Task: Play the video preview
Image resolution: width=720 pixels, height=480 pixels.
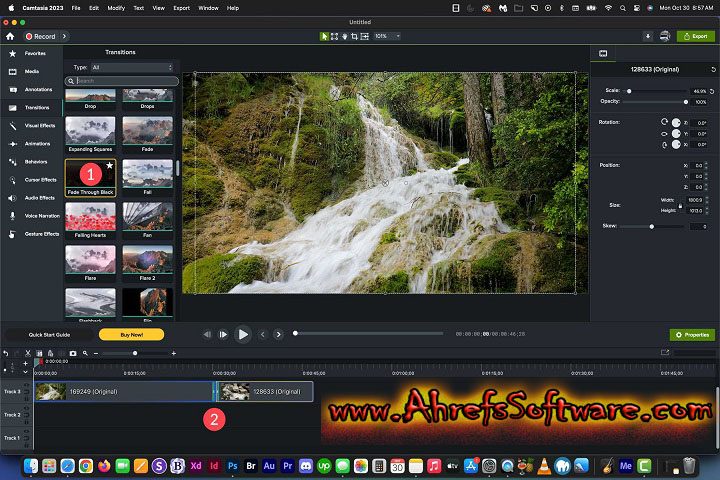Action: (242, 334)
